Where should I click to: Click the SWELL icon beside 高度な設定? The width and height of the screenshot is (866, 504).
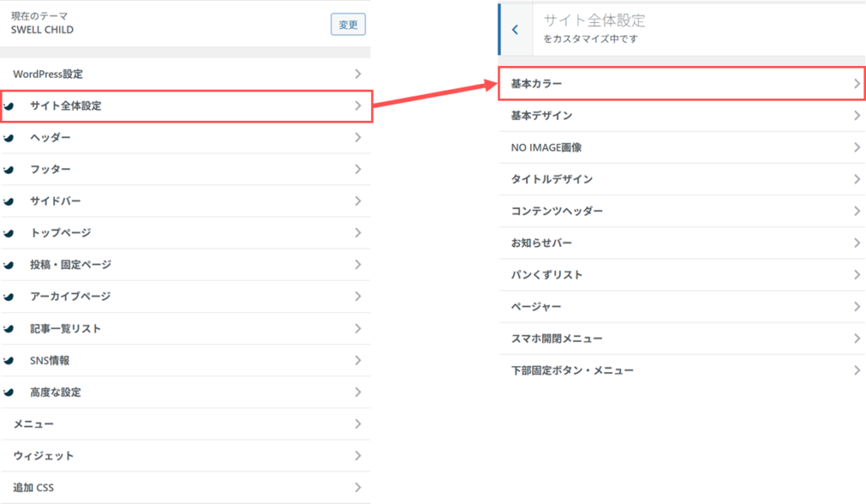pos(8,393)
